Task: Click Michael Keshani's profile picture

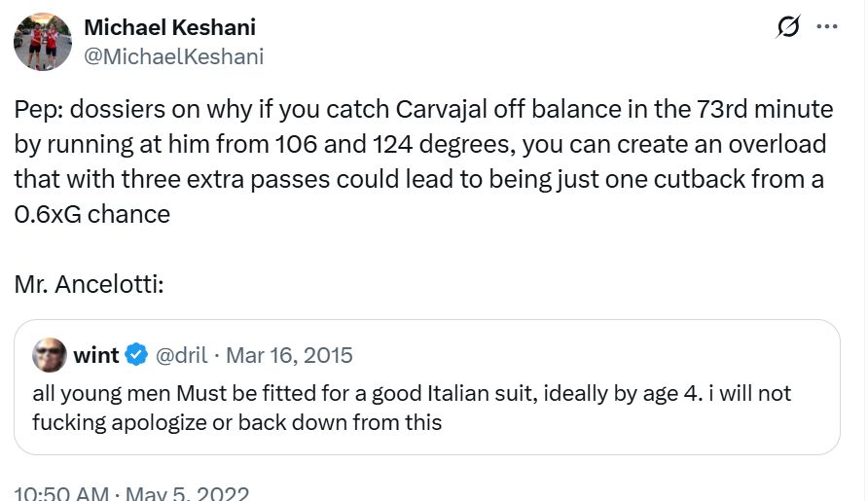Action: pyautogui.click(x=42, y=42)
